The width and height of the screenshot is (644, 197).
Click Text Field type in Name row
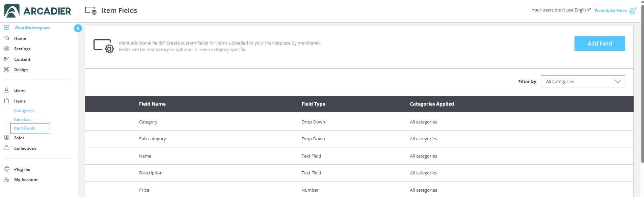tap(311, 156)
